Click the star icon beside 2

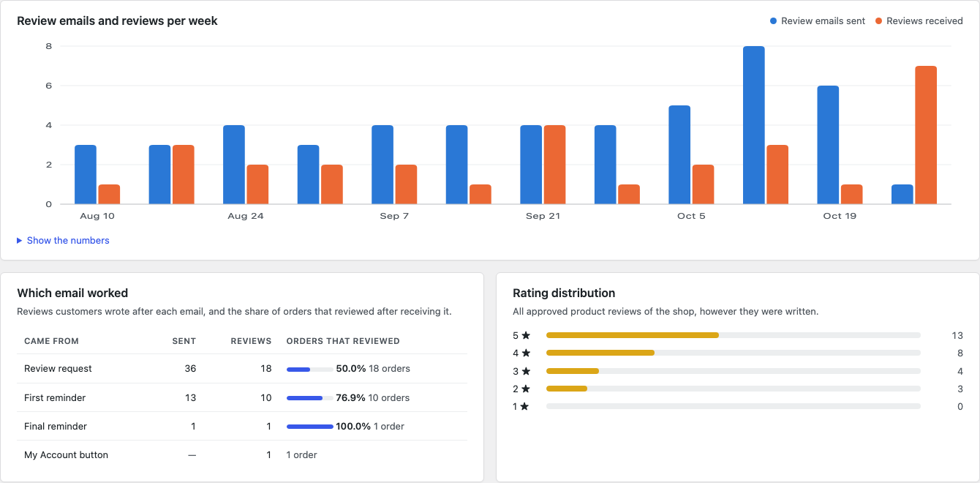(x=526, y=389)
